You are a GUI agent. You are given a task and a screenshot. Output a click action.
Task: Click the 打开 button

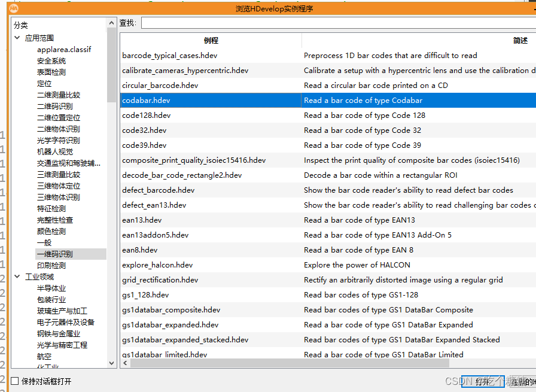482,382
